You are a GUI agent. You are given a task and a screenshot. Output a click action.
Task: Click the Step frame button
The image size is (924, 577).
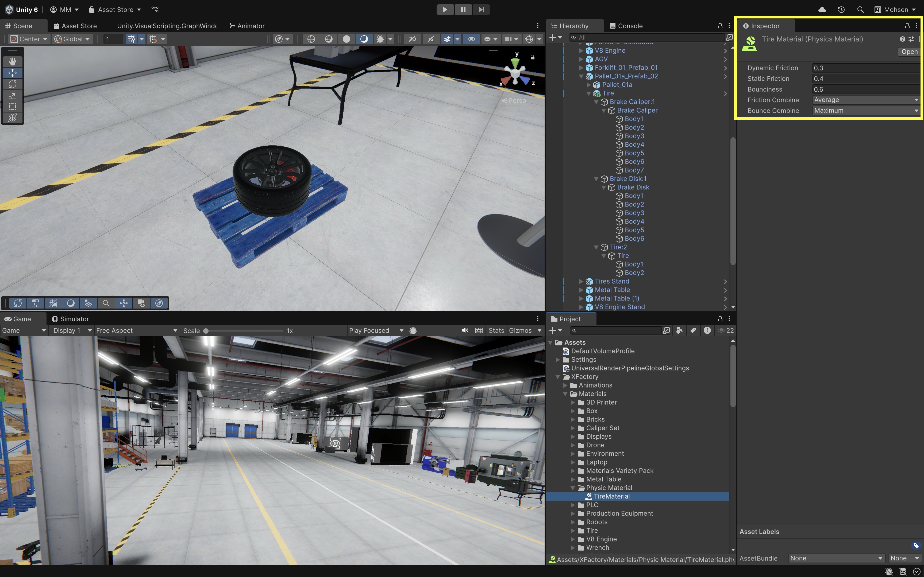pyautogui.click(x=481, y=10)
